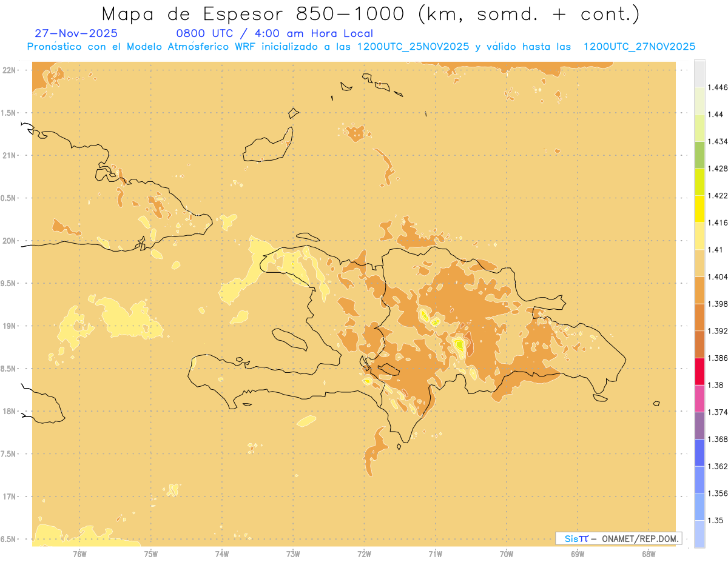Click the legend value 1.416
The height and width of the screenshot is (562, 728).
718,222
